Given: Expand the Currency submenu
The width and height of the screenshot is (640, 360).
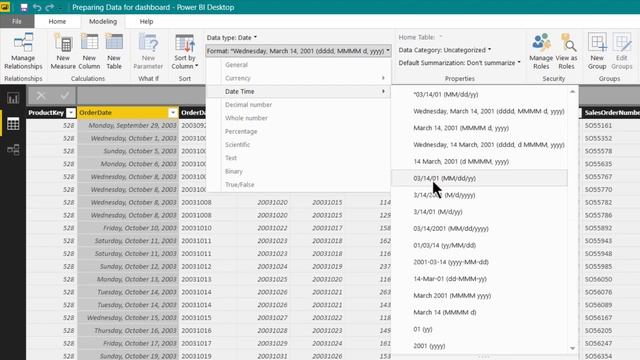Looking at the screenshot, I should (298, 78).
